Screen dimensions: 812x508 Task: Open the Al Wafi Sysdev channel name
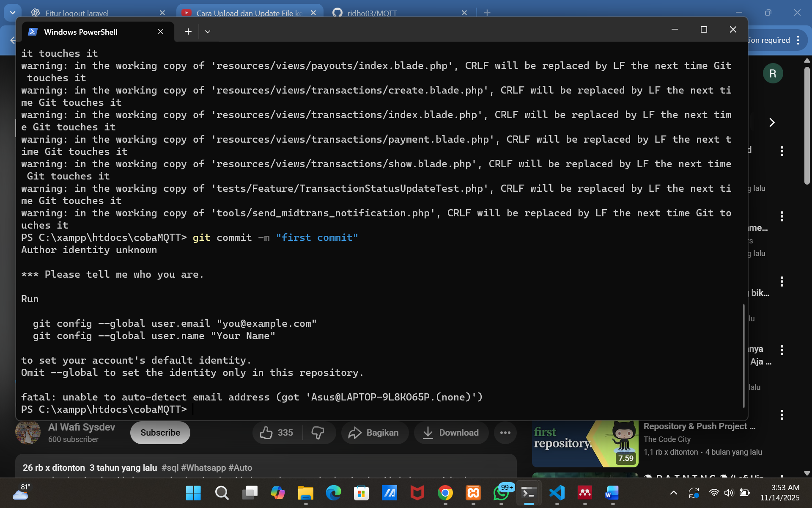(82, 427)
